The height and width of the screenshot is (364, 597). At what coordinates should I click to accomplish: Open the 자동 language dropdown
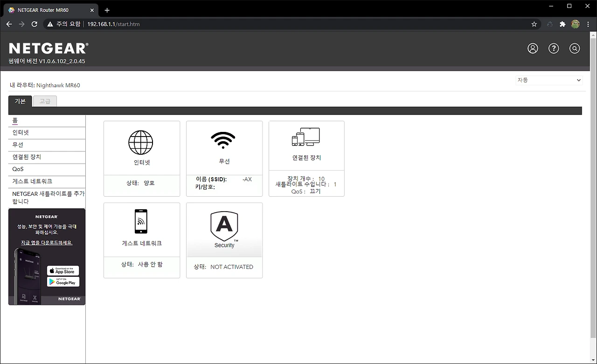(549, 80)
